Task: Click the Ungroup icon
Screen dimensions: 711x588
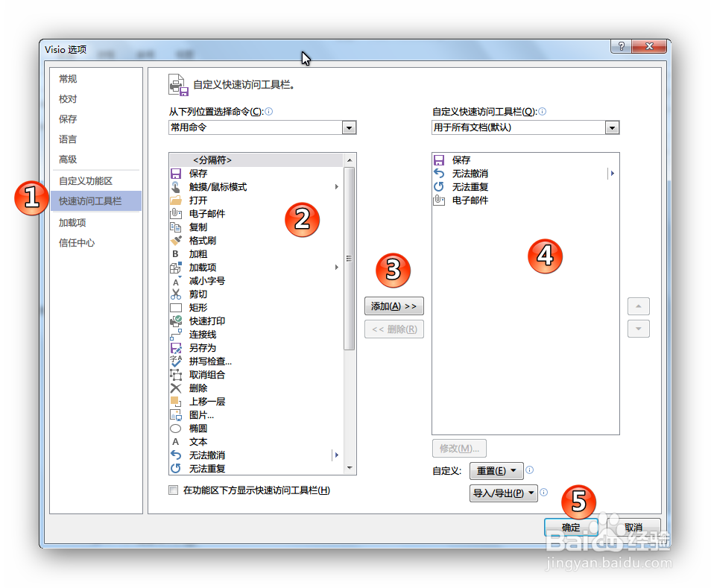Action: pyautogui.click(x=175, y=375)
